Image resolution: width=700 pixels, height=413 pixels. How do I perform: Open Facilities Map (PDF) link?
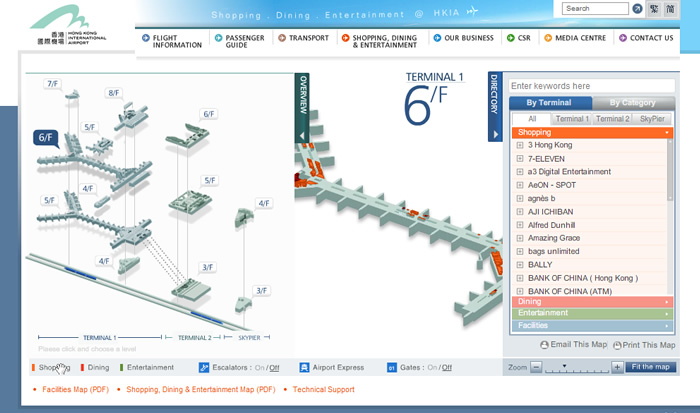tap(75, 389)
